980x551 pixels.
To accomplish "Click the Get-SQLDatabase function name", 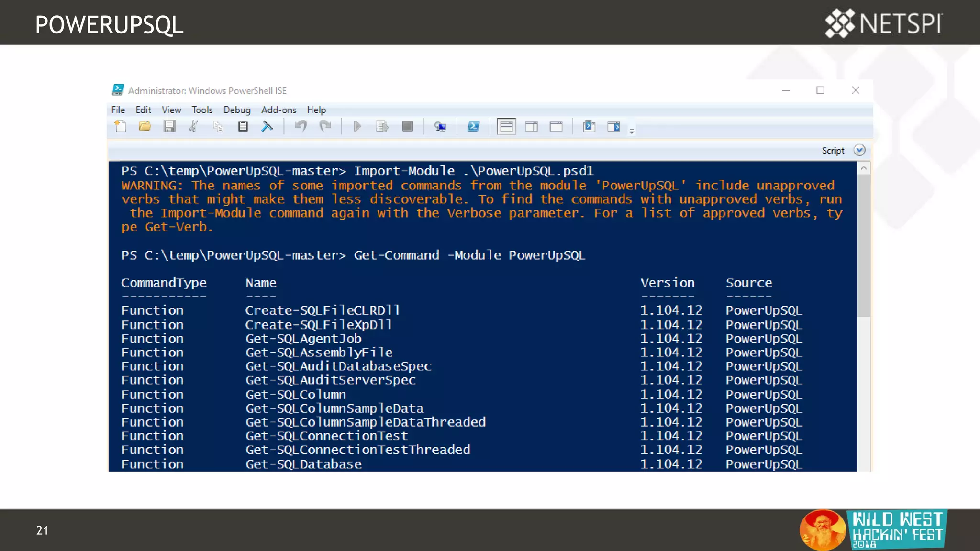I will point(303,464).
